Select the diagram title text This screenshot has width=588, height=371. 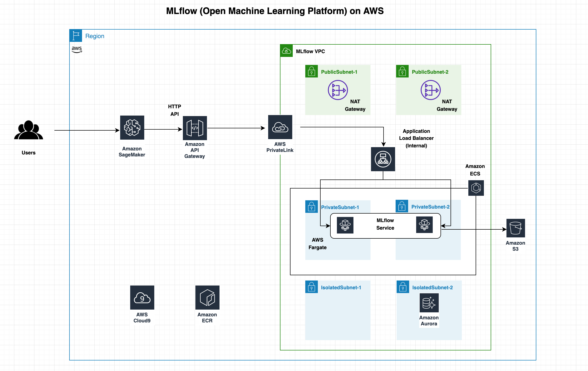[x=275, y=11]
